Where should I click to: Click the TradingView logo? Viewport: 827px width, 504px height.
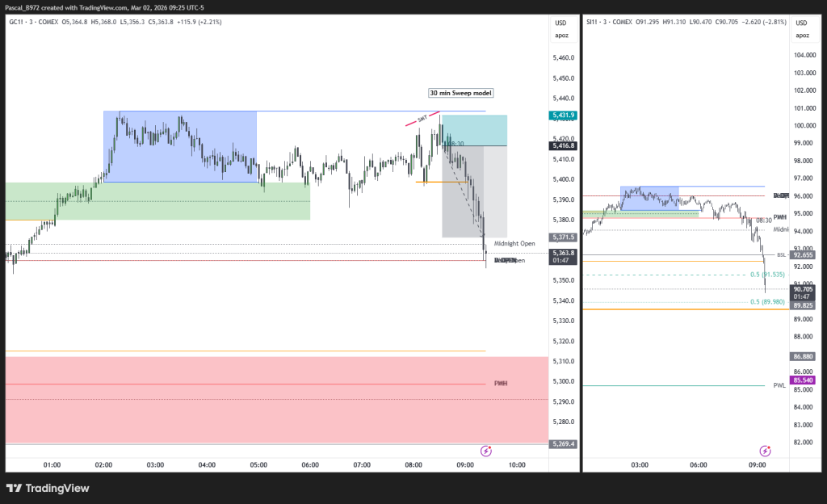(48, 488)
